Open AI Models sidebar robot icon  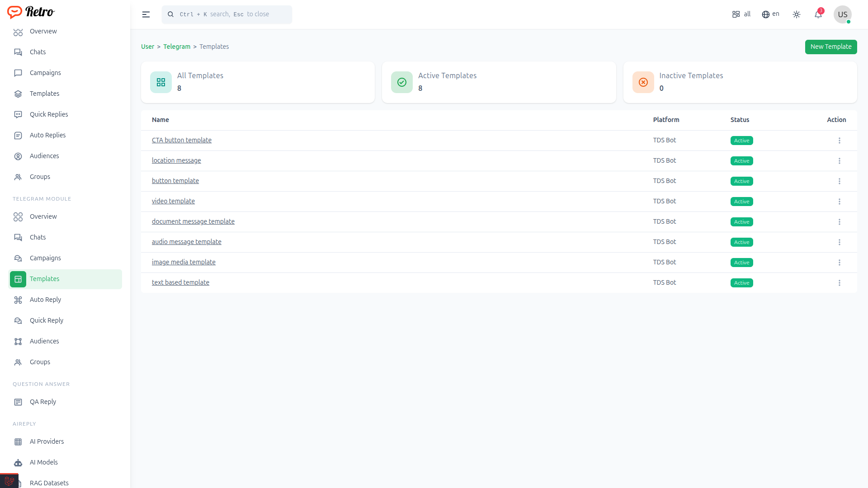(x=18, y=462)
